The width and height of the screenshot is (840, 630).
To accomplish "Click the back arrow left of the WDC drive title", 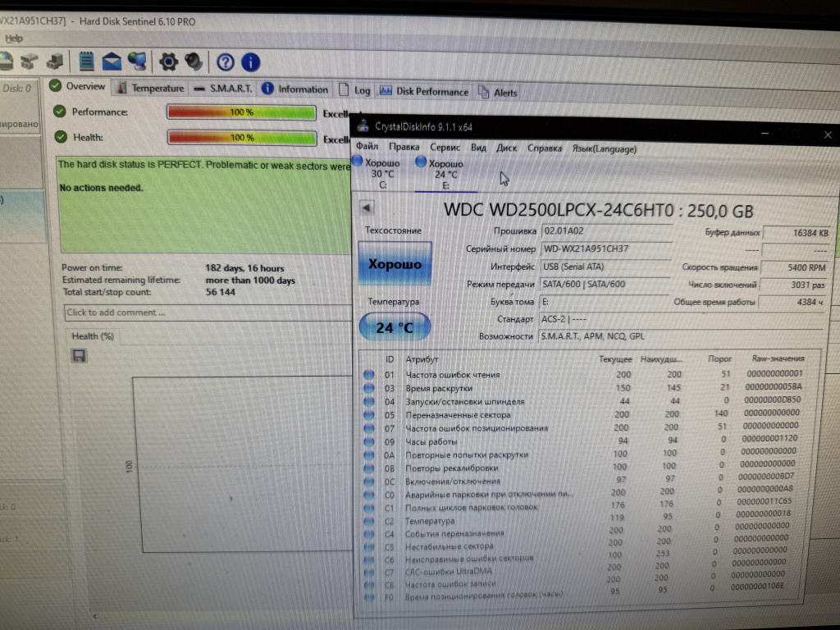I will pos(367,208).
